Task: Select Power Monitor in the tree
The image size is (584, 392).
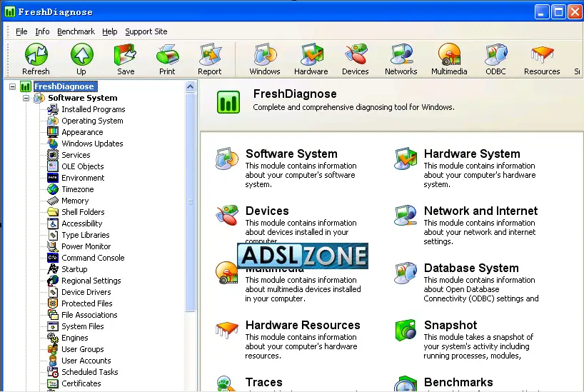Action: pyautogui.click(x=86, y=246)
